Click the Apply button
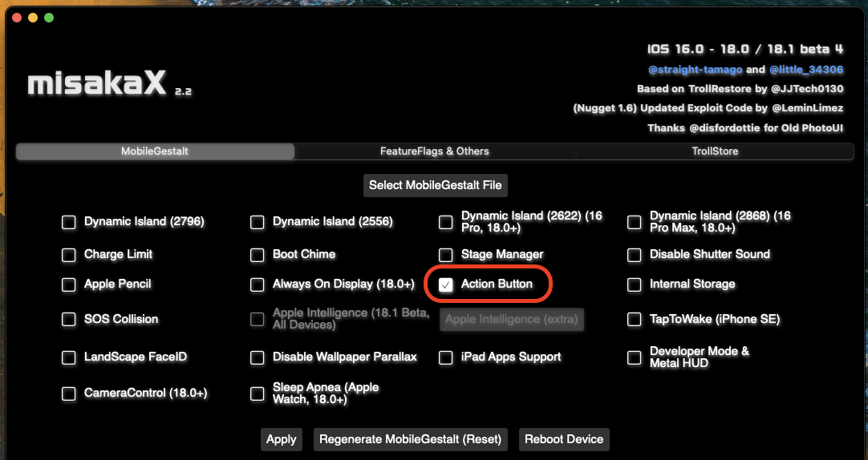868x460 pixels. [x=282, y=439]
